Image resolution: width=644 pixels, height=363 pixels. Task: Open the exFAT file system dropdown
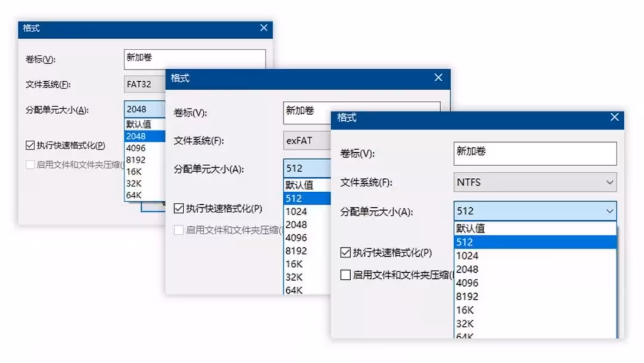(307, 140)
